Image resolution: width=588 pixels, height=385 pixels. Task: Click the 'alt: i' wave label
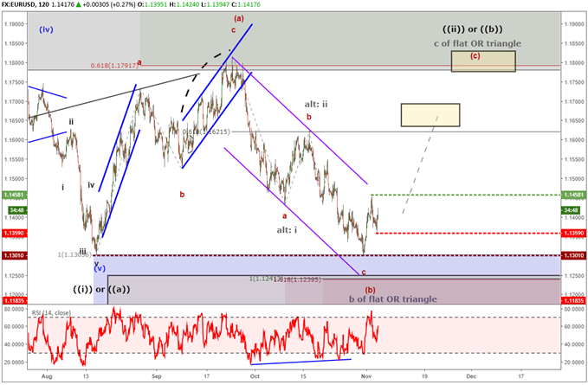tap(287, 230)
